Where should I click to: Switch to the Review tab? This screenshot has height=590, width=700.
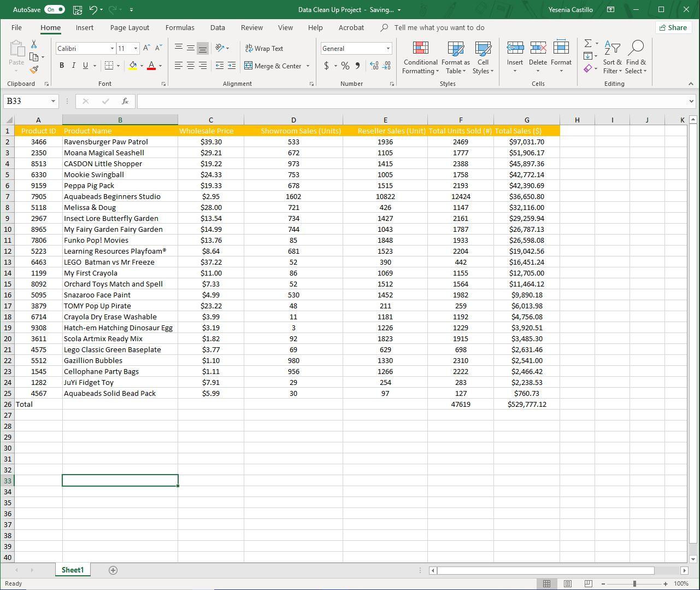tap(252, 27)
